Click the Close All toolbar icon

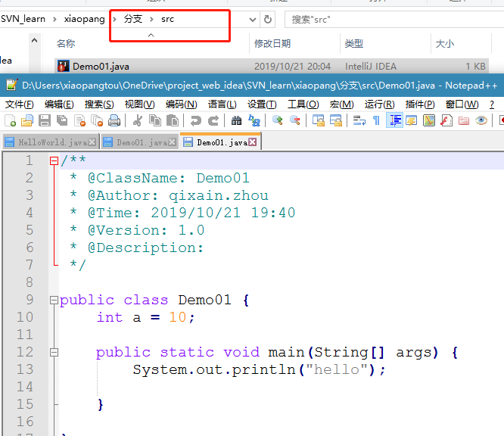pyautogui.click(x=97, y=121)
